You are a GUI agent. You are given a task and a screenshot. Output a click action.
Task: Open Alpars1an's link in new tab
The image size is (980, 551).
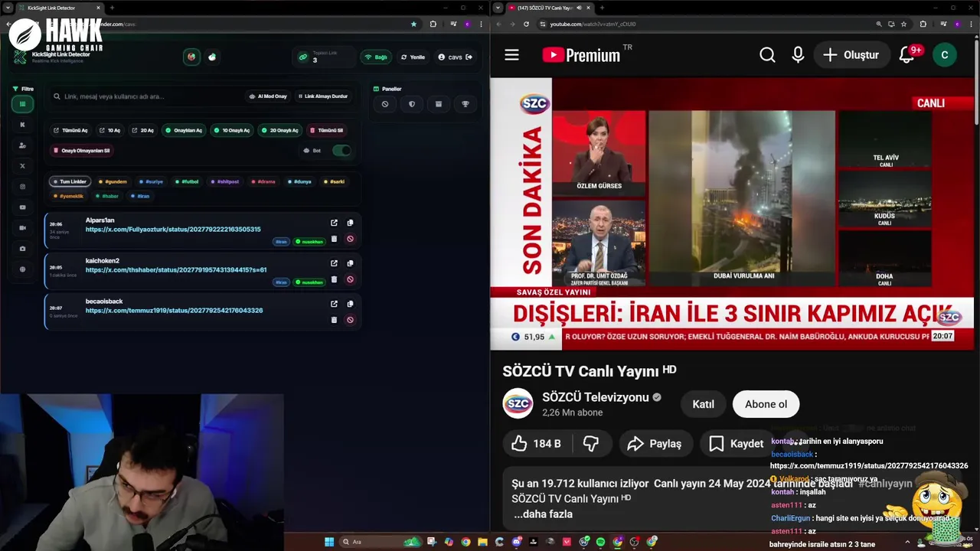tap(334, 223)
